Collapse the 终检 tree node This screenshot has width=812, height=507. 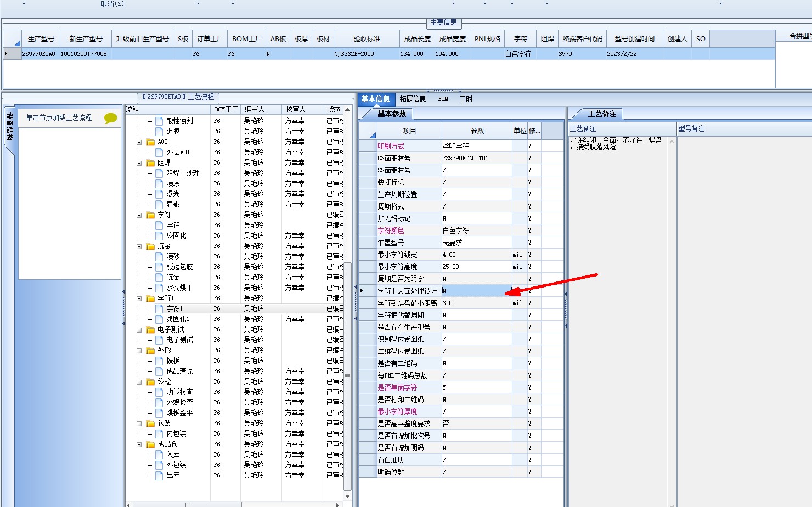pos(139,382)
